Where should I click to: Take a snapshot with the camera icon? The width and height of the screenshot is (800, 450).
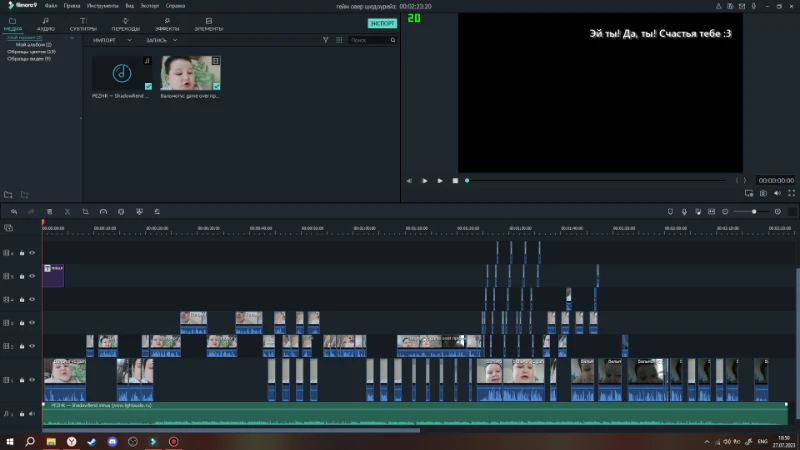coord(763,193)
